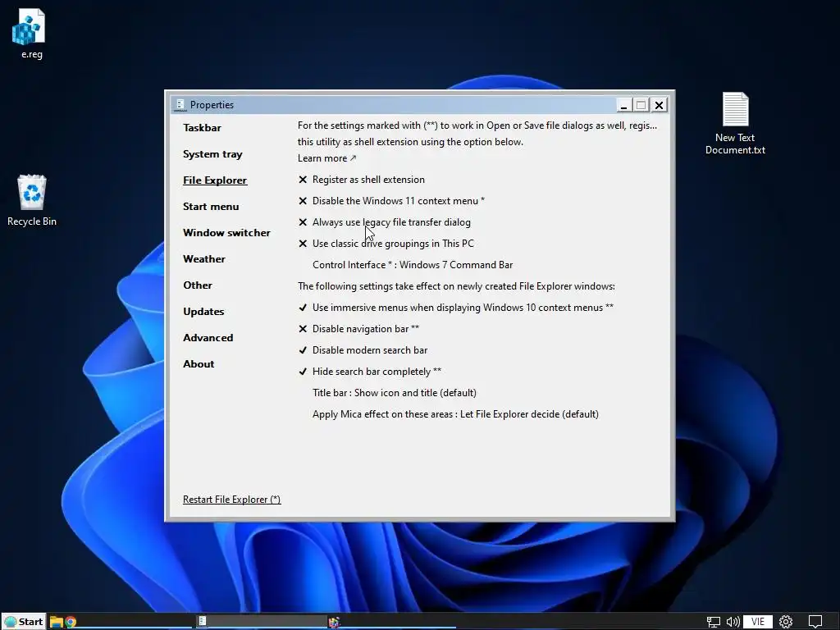Image resolution: width=840 pixels, height=630 pixels.
Task: Open the volume speaker tray icon
Action: pos(733,622)
